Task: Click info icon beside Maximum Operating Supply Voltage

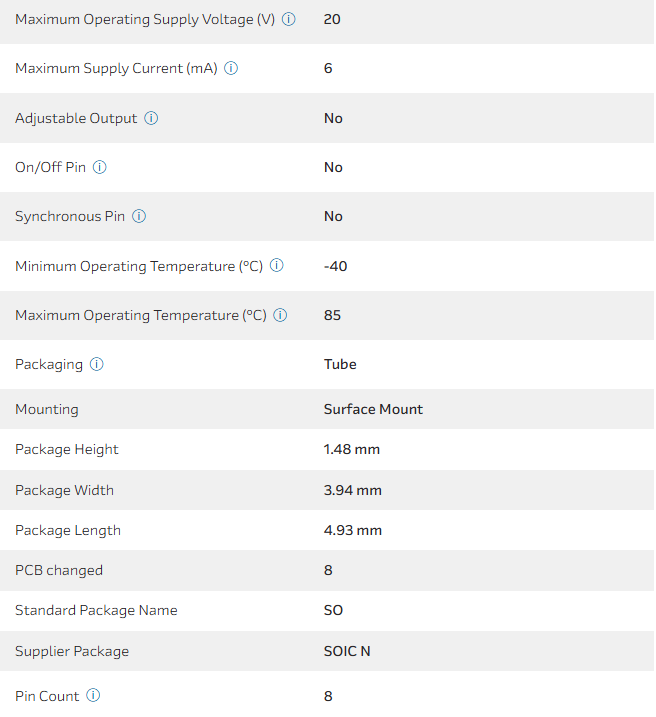Action: click(289, 19)
